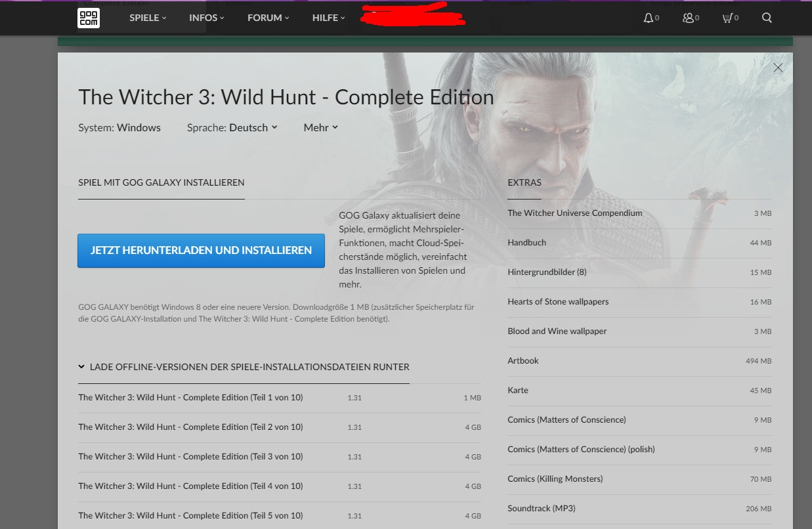Click the 206 MB Soundtrack size

tap(758, 509)
